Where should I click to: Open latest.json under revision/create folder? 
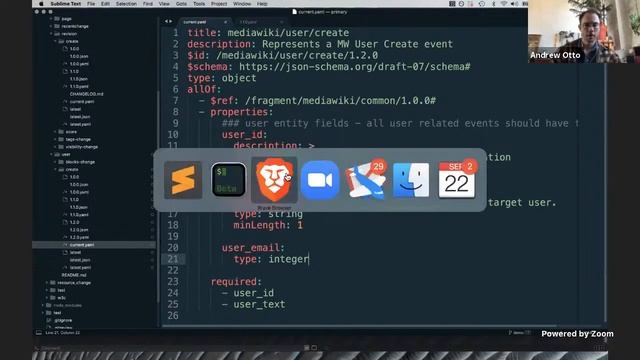coord(80,117)
